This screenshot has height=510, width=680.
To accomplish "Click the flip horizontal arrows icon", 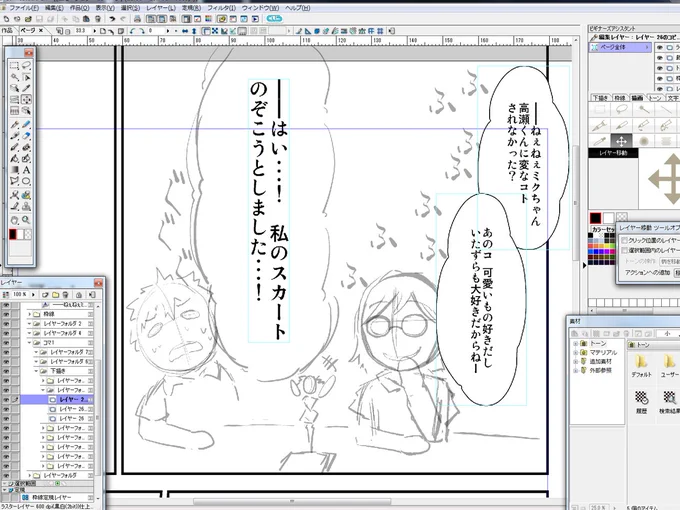I will (185, 31).
